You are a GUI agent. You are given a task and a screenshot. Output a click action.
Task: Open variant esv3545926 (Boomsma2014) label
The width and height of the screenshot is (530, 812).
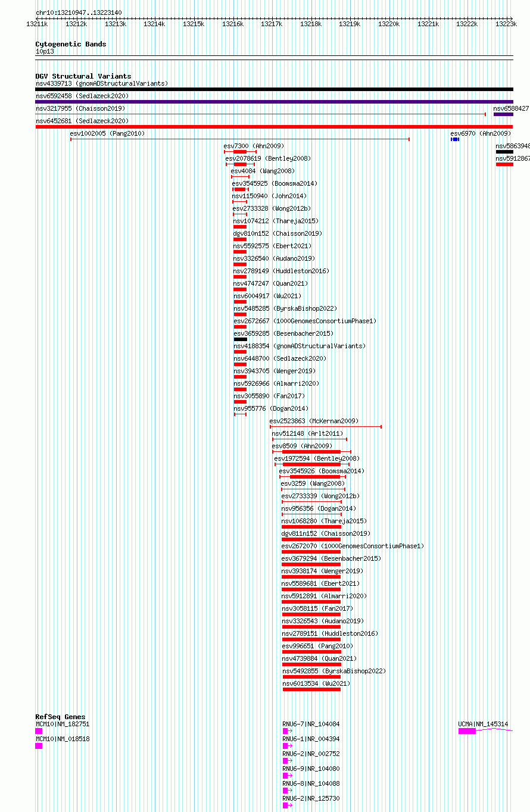[x=322, y=471]
